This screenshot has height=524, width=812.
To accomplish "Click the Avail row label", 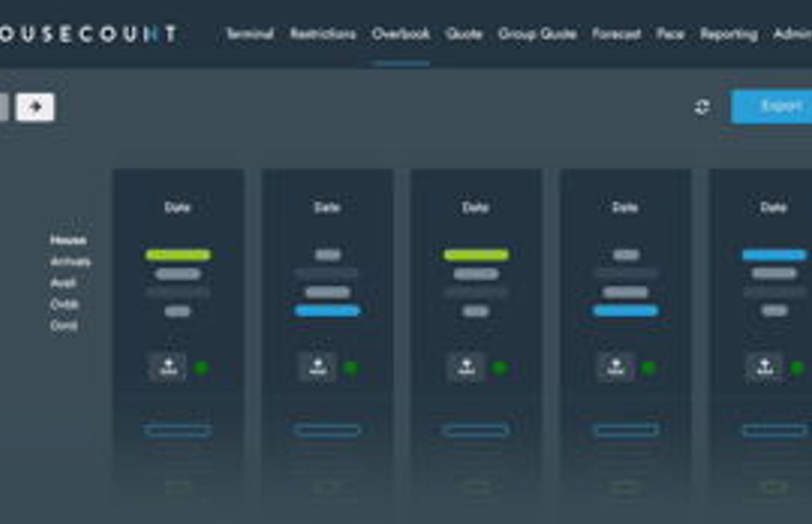I will click(63, 283).
